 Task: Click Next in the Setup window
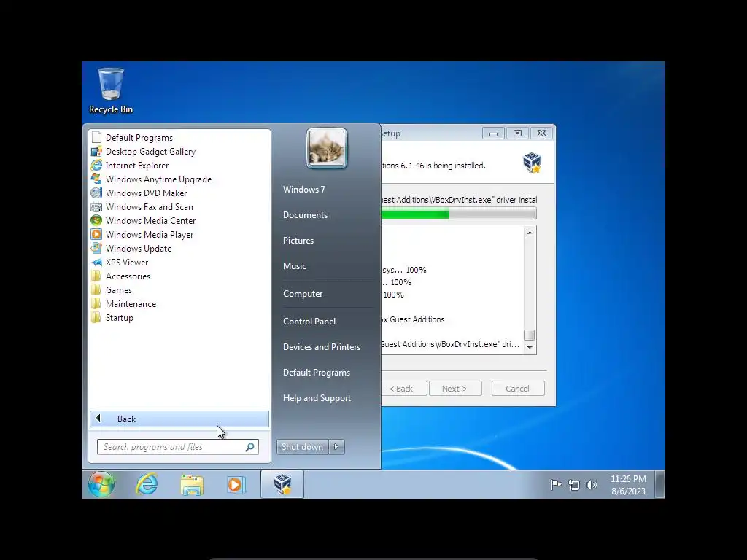(454, 389)
